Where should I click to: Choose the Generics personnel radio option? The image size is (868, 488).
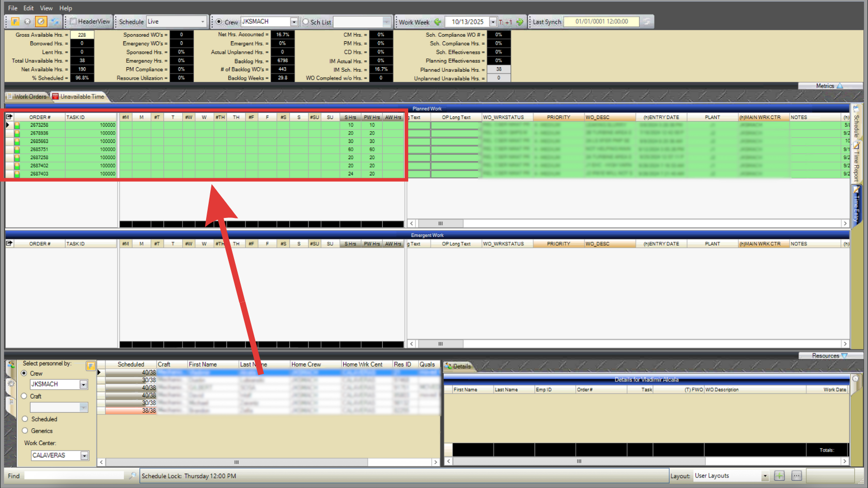click(25, 431)
